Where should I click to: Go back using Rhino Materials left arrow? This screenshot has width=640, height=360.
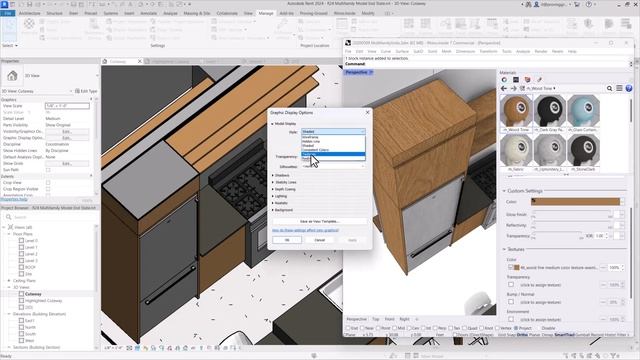(504, 88)
